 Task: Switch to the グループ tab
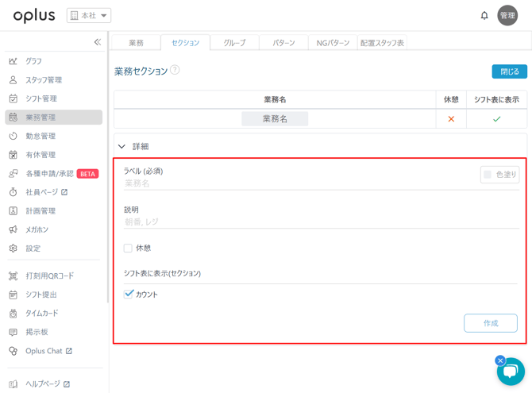234,43
